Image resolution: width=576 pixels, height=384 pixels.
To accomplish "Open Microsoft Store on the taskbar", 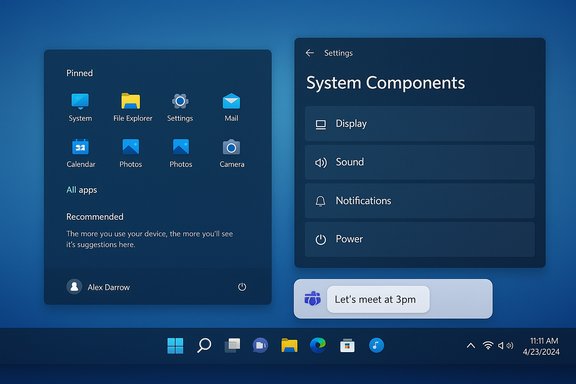I will (347, 345).
